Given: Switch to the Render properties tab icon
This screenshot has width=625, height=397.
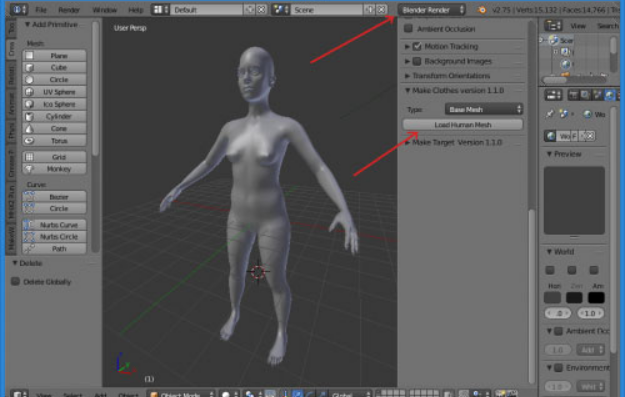Looking at the screenshot, I should point(573,95).
